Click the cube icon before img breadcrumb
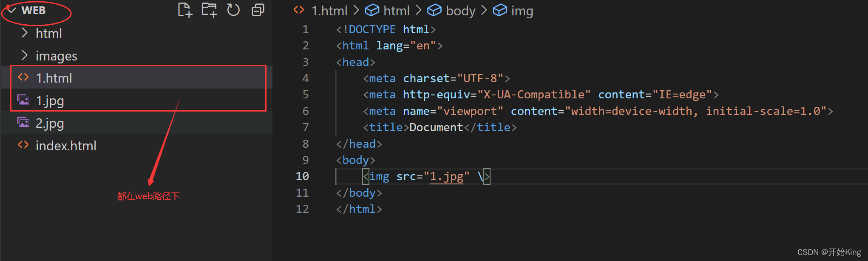Image resolution: width=868 pixels, height=261 pixels. (500, 10)
